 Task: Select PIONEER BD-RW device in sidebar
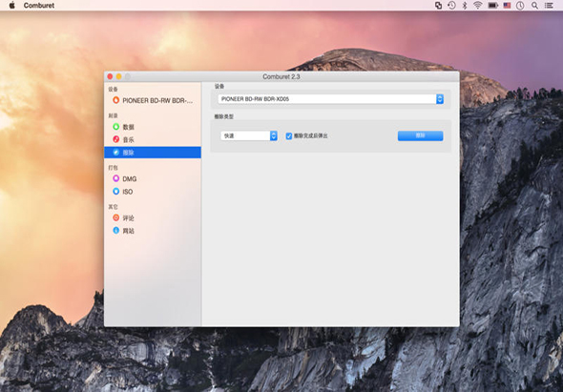(153, 100)
